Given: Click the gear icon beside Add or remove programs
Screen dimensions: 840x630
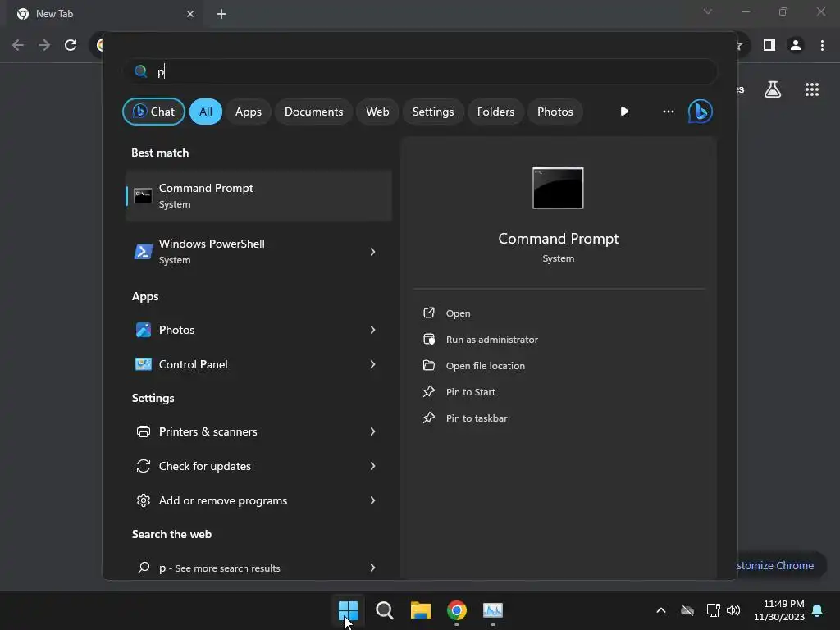Looking at the screenshot, I should pos(143,500).
